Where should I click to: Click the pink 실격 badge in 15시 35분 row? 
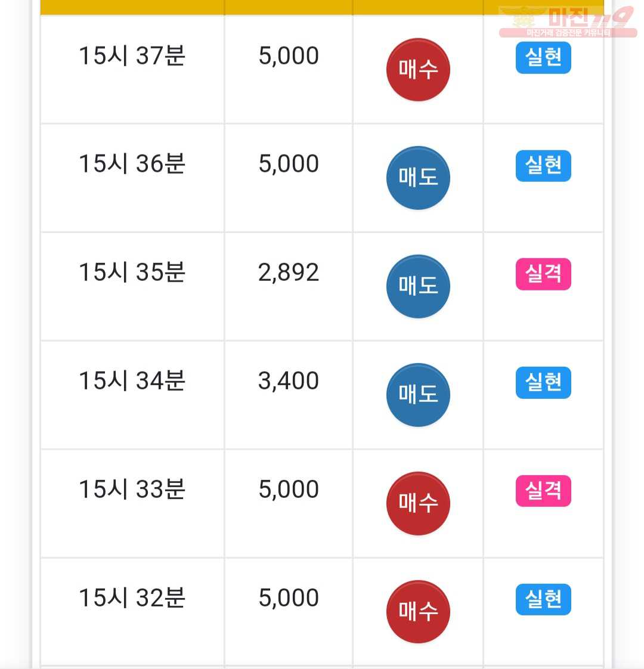[543, 274]
